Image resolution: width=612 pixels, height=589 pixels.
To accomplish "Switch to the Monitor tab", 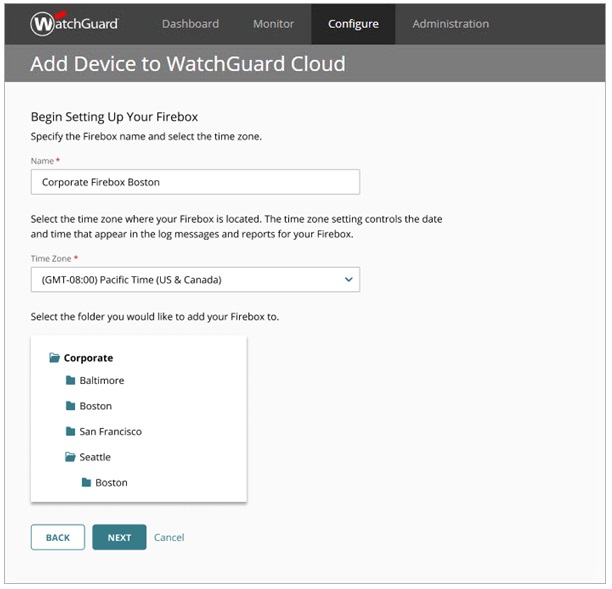I will click(x=273, y=24).
